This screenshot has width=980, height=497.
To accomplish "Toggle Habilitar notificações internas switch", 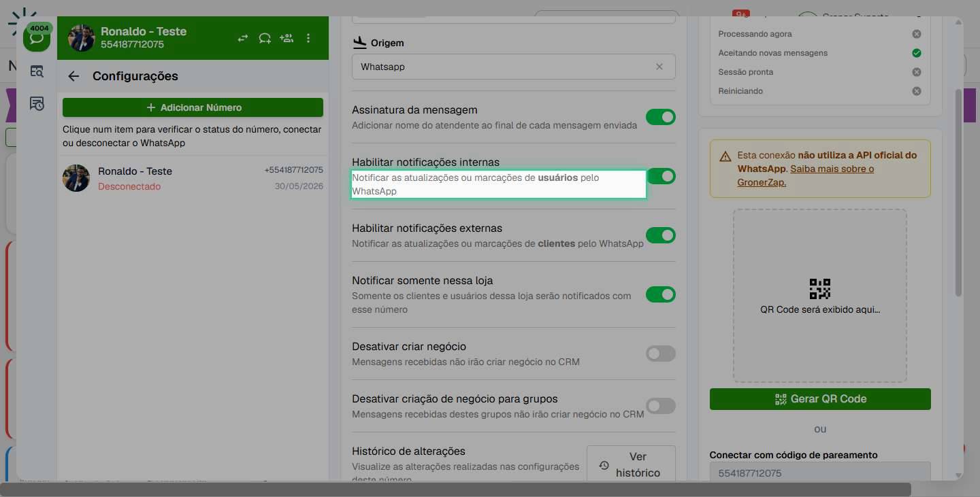I will coord(661,176).
